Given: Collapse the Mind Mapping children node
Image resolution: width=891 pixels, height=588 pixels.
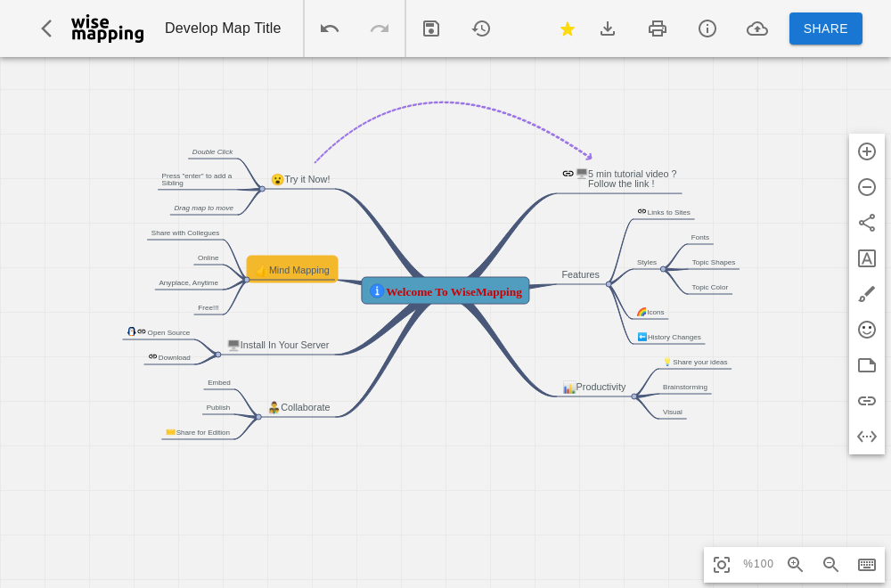Looking at the screenshot, I should [x=247, y=280].
